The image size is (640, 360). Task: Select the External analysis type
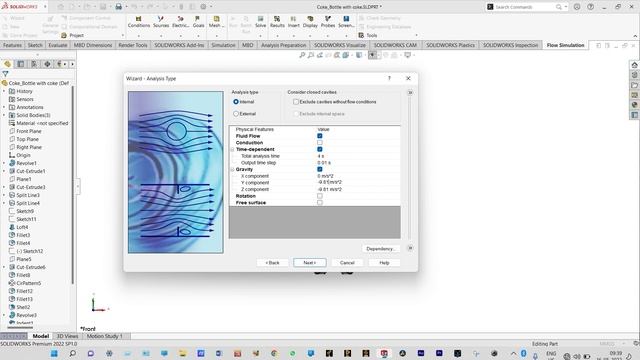click(x=236, y=113)
